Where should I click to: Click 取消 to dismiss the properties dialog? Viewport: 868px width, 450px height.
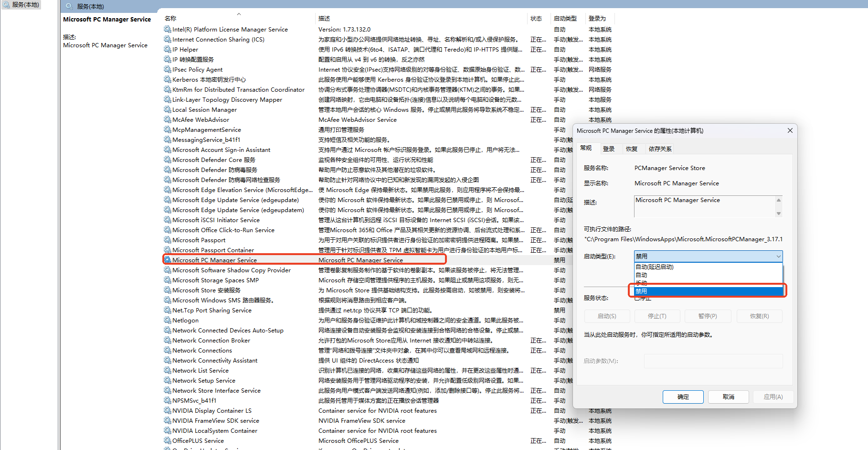pyautogui.click(x=728, y=397)
